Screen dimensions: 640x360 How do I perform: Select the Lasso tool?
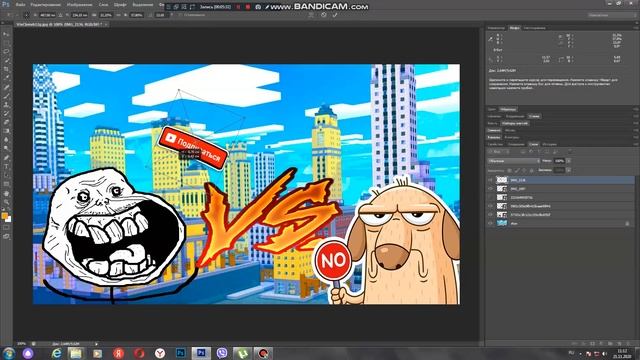(6, 52)
